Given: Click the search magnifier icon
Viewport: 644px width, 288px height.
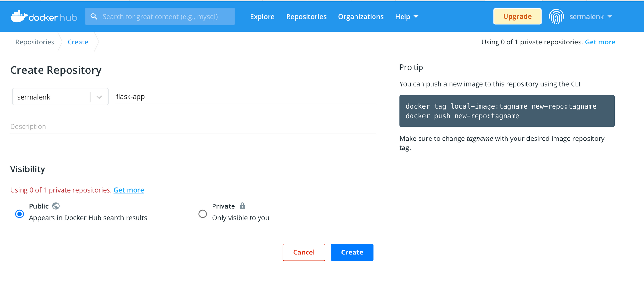Looking at the screenshot, I should (94, 16).
